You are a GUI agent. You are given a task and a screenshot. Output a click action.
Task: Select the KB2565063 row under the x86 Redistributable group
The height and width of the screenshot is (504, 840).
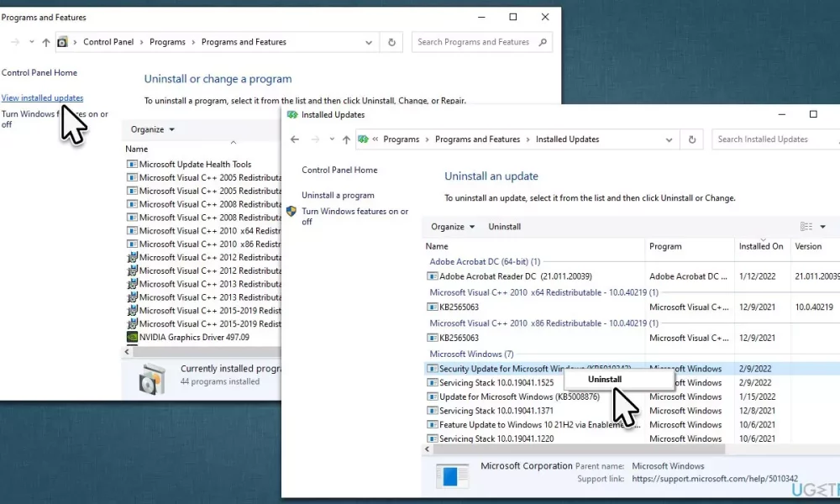pyautogui.click(x=633, y=338)
